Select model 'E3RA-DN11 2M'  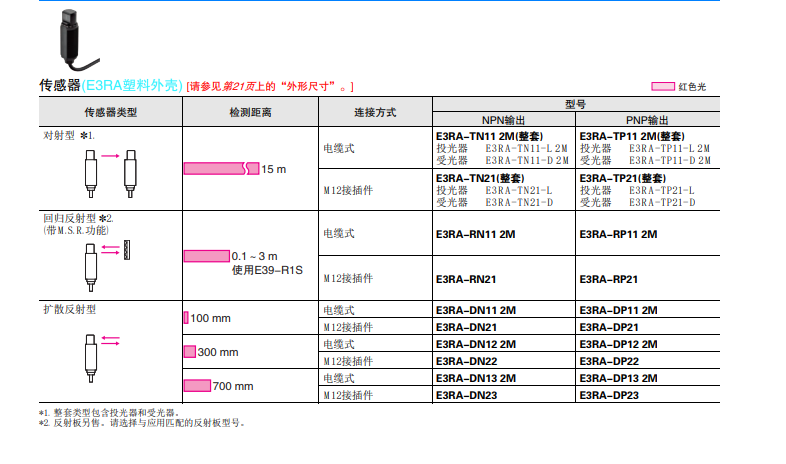click(476, 310)
